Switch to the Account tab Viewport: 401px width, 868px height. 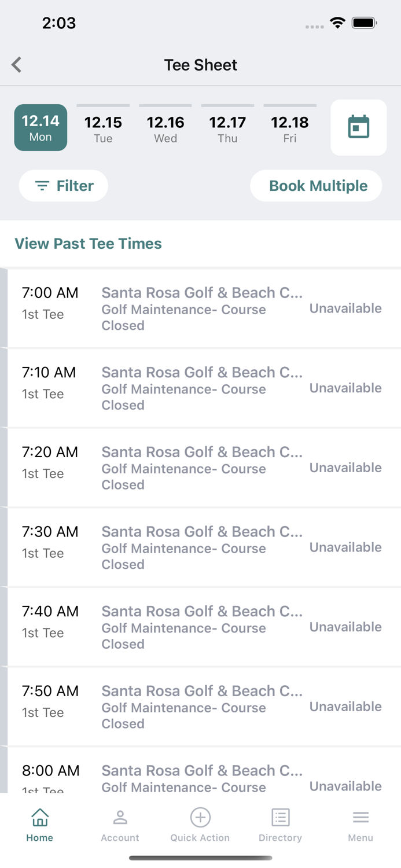click(x=120, y=823)
